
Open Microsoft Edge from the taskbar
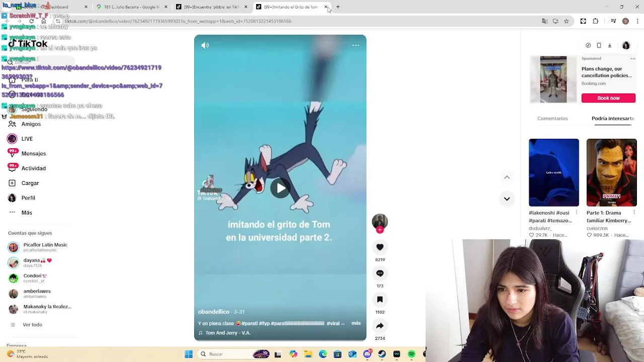pyautogui.click(x=323, y=354)
